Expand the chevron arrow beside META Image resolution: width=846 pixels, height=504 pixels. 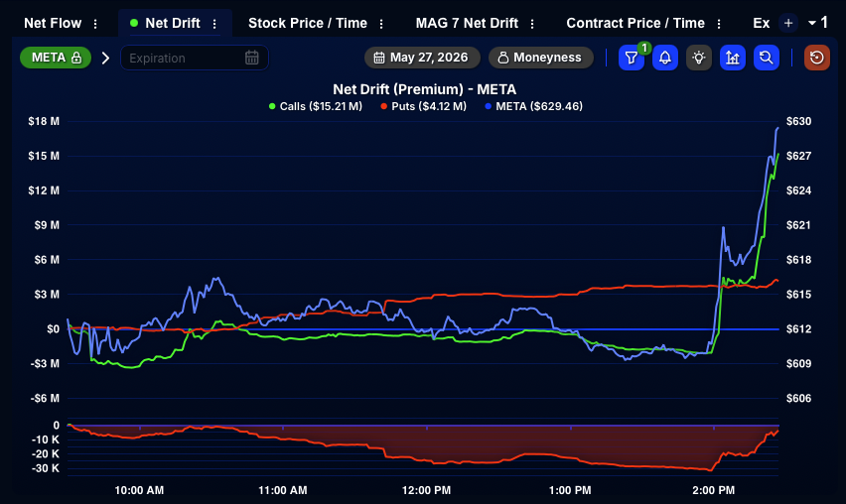click(105, 58)
